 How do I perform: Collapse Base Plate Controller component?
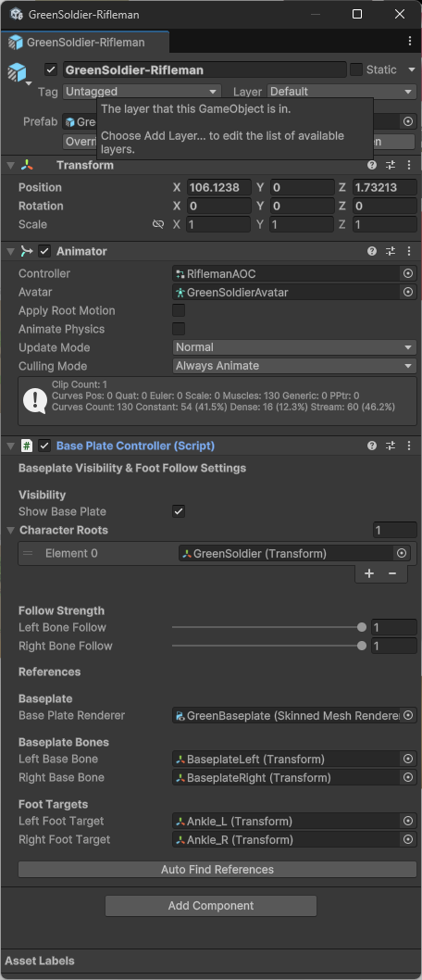click(x=10, y=446)
